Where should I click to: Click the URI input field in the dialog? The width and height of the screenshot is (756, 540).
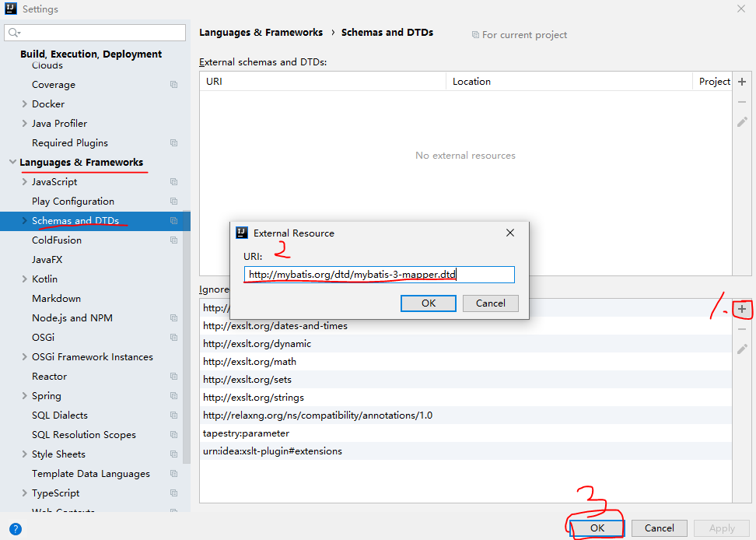379,274
